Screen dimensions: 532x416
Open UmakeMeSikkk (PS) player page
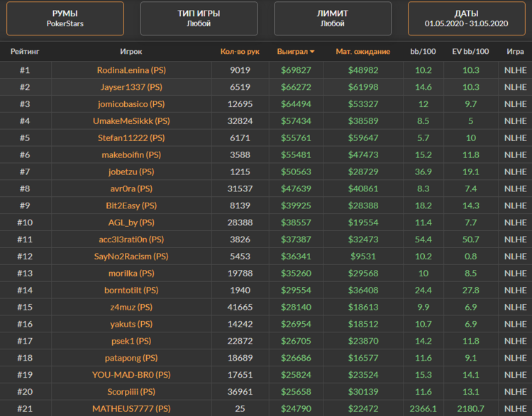pos(131,121)
